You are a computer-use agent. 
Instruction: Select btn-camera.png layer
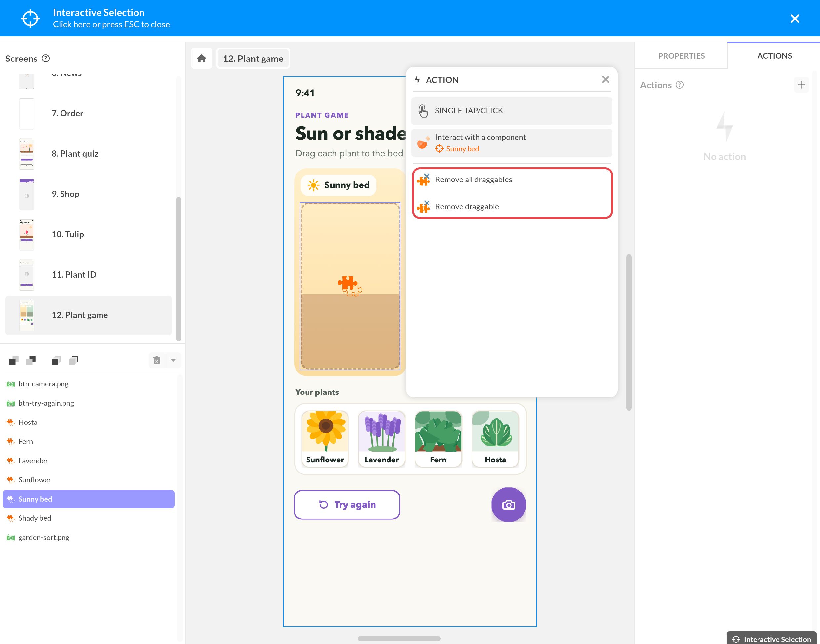click(x=89, y=384)
